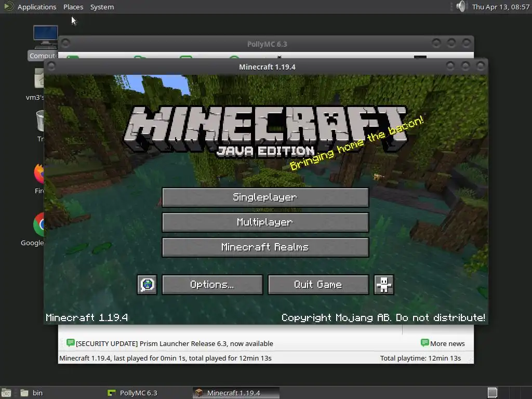
Task: Open the System menu
Action: 102,7
